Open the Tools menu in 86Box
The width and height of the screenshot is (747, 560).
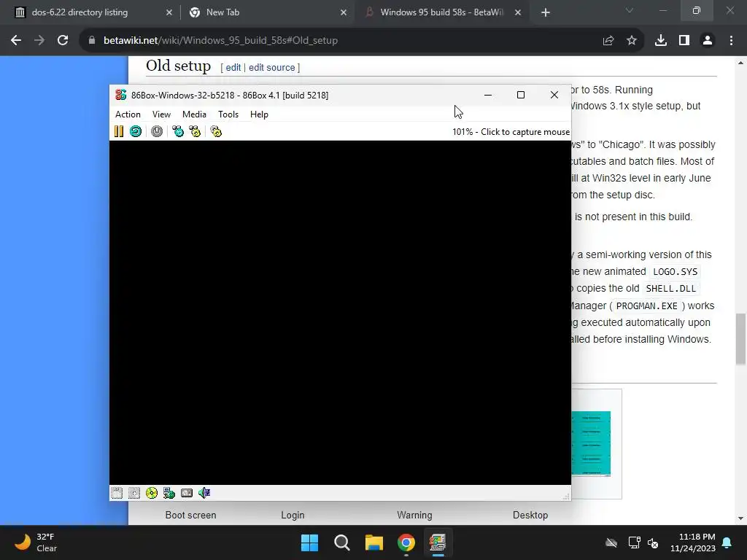[228, 114]
